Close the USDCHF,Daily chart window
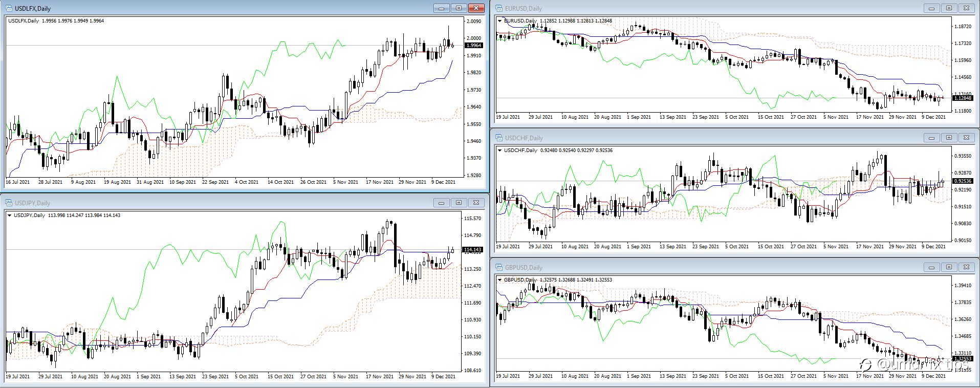980x388 pixels. point(966,138)
